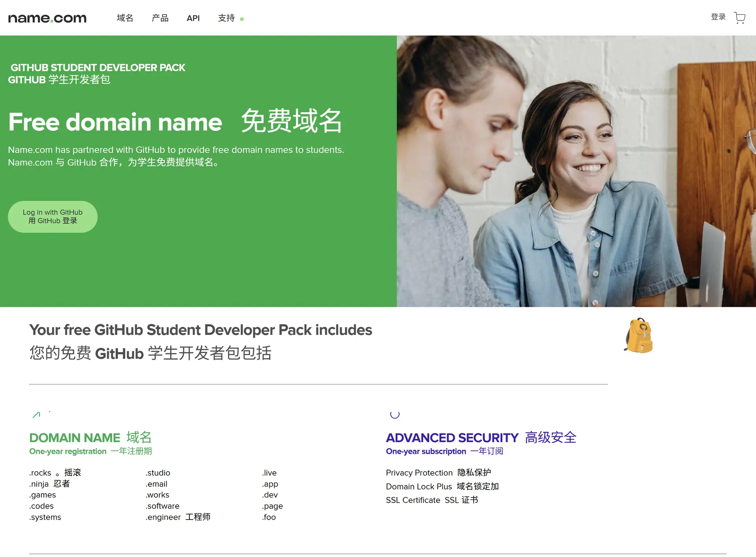Click the Free domain name headline
The width and height of the screenshot is (756, 557).
click(115, 122)
